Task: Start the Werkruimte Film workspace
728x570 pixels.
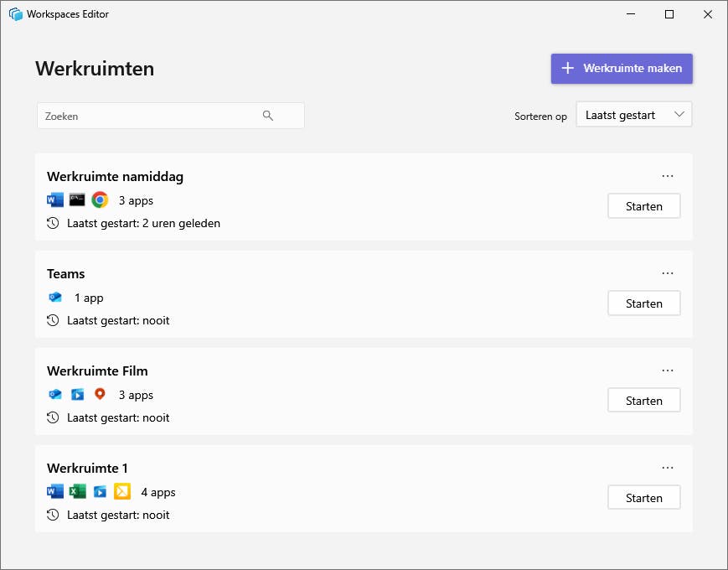Action: 643,401
